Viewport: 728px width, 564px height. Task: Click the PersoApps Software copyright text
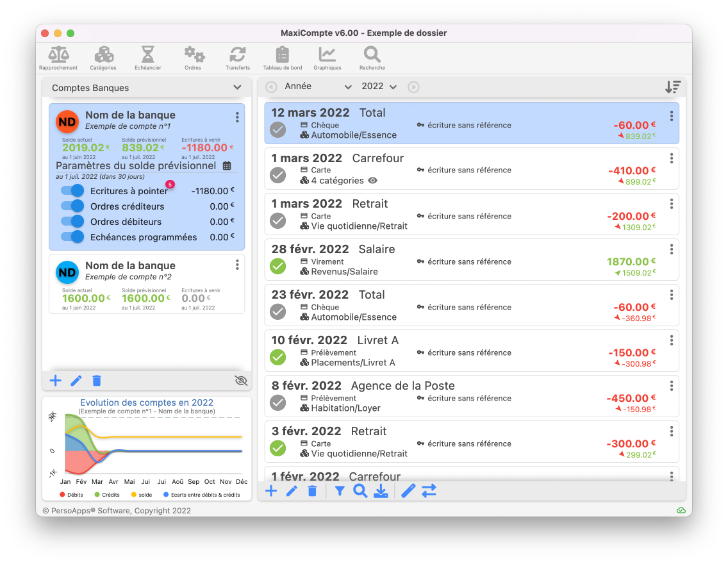[117, 511]
